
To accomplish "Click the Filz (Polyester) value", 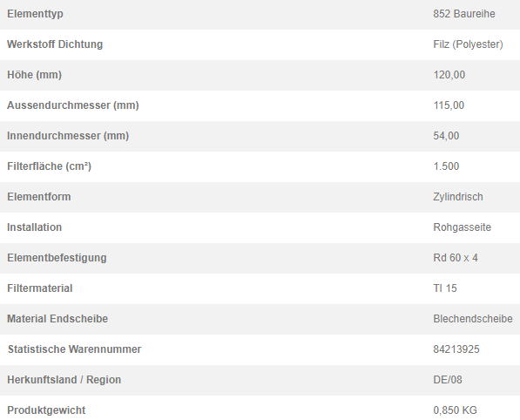I will tap(468, 44).
